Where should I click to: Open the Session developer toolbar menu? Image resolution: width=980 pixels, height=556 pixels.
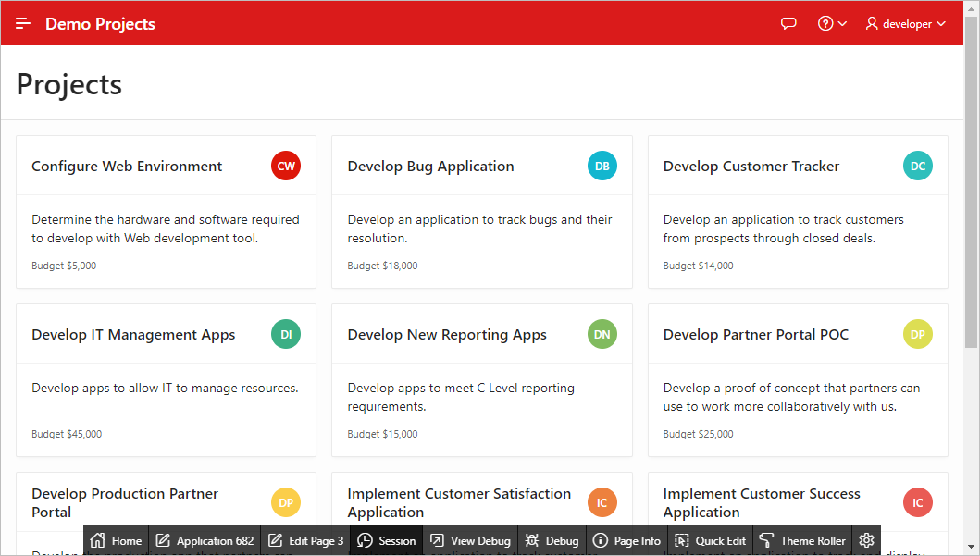tap(386, 540)
